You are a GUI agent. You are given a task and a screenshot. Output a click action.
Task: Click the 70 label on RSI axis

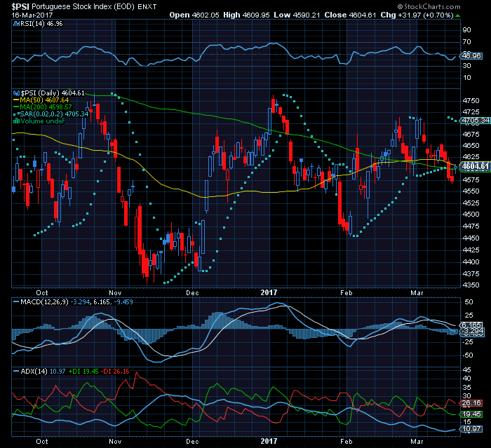[x=466, y=42]
